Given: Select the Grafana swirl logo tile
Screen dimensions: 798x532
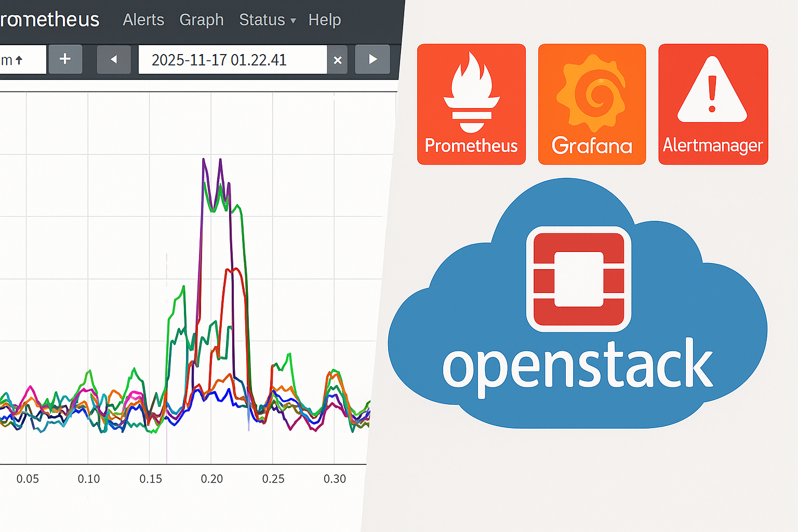Looking at the screenshot, I should (x=592, y=104).
